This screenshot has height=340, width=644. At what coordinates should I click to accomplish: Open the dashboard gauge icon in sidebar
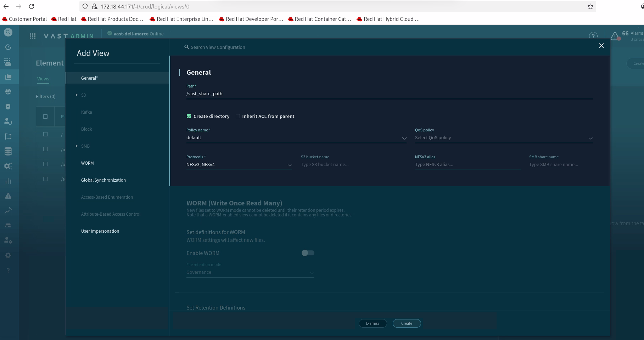coord(8,47)
